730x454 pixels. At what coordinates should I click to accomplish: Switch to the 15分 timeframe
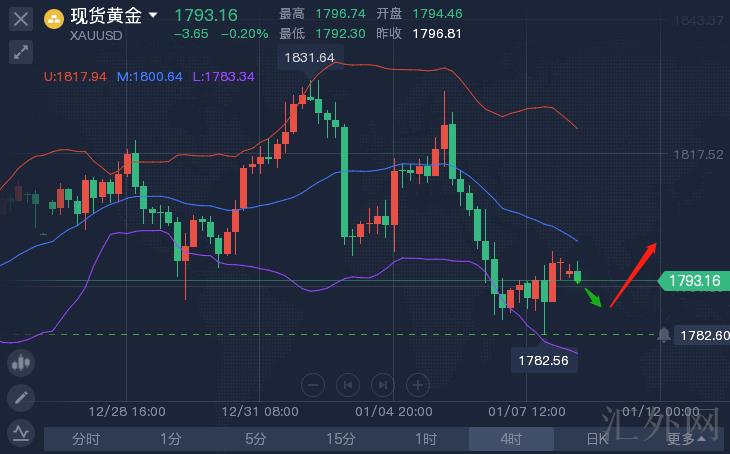coord(341,438)
